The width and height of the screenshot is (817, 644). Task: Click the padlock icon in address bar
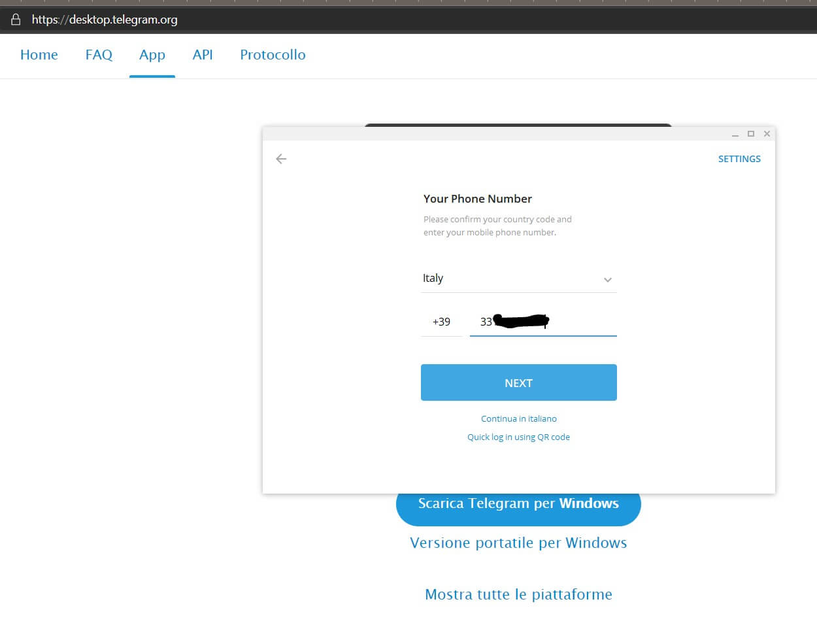pyautogui.click(x=16, y=20)
